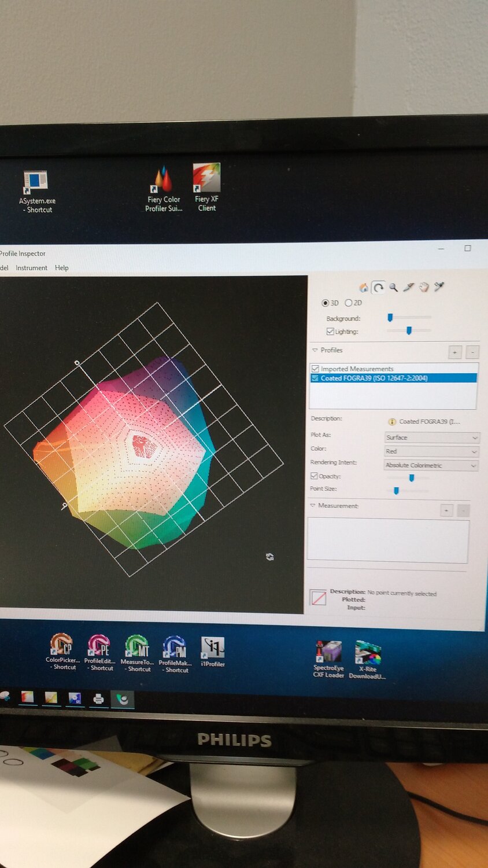Viewport: 488px width, 868px height.
Task: Open i1Profiler desktop icon
Action: tap(212, 652)
